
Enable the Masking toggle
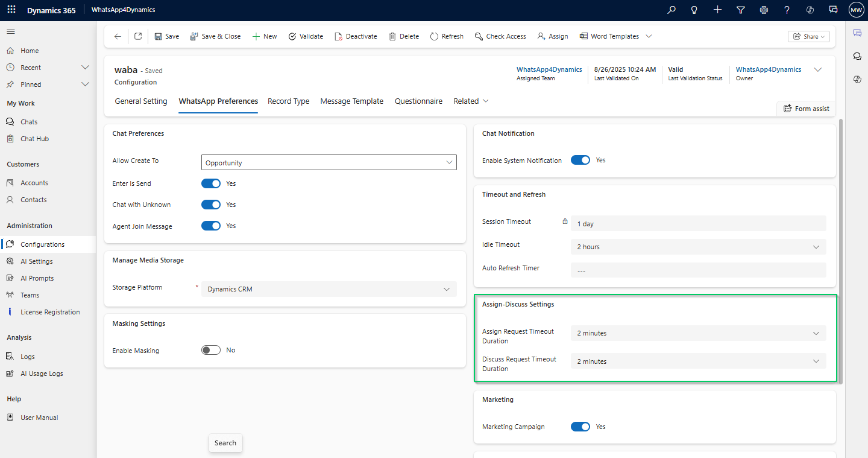coord(211,350)
